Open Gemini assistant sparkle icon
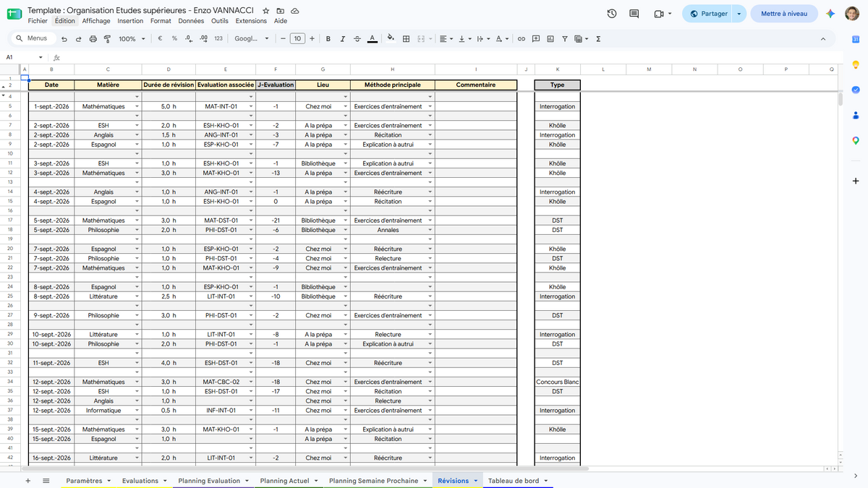Image resolution: width=868 pixels, height=488 pixels. [x=831, y=14]
